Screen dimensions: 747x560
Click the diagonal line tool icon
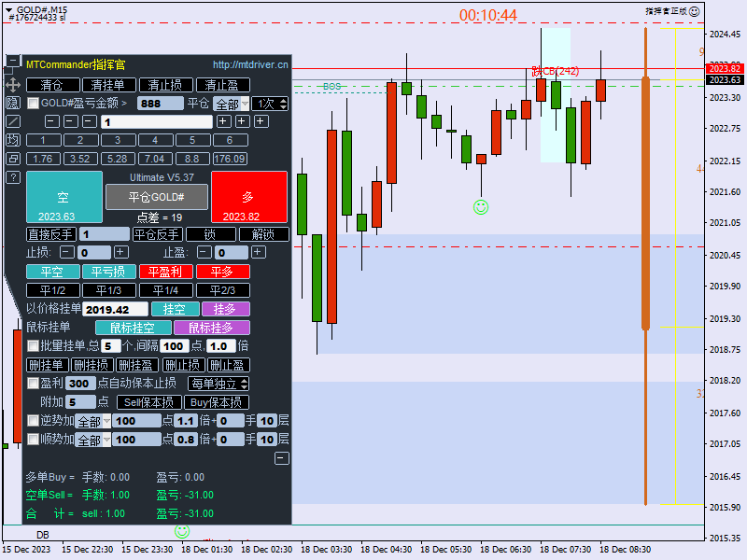(x=13, y=121)
